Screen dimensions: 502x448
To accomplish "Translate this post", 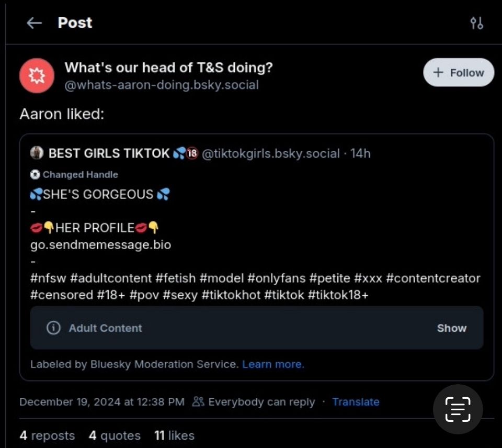I will [356, 402].
